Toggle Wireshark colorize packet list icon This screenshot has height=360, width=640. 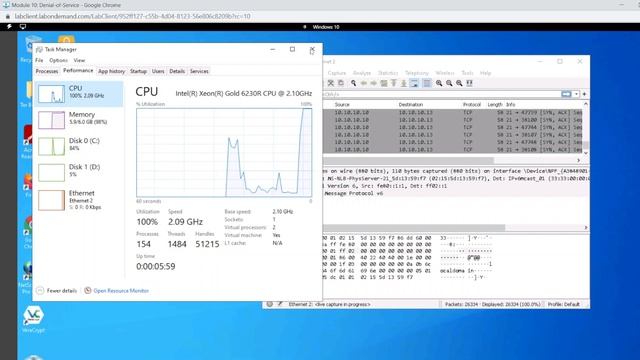click(427, 83)
